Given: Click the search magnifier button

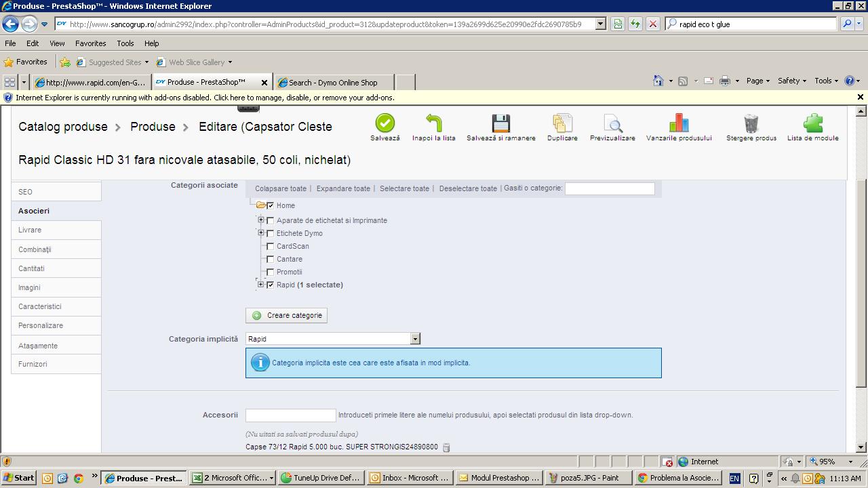Looking at the screenshot, I should (x=847, y=24).
